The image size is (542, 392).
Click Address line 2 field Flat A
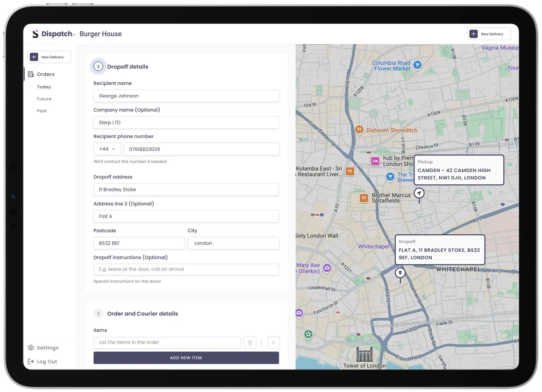click(186, 217)
